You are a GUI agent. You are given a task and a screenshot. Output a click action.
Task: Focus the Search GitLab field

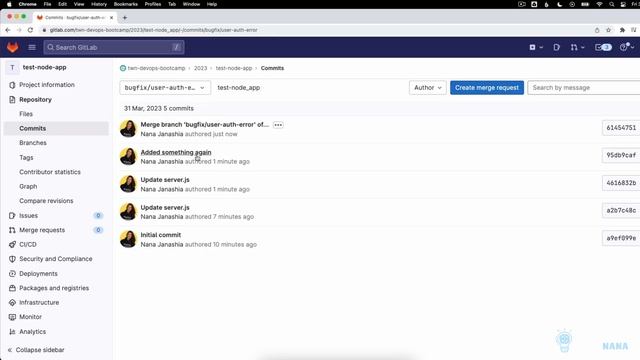click(x=114, y=47)
